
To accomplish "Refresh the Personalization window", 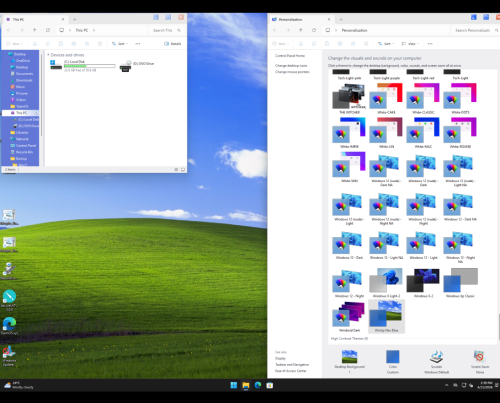I will [x=314, y=30].
